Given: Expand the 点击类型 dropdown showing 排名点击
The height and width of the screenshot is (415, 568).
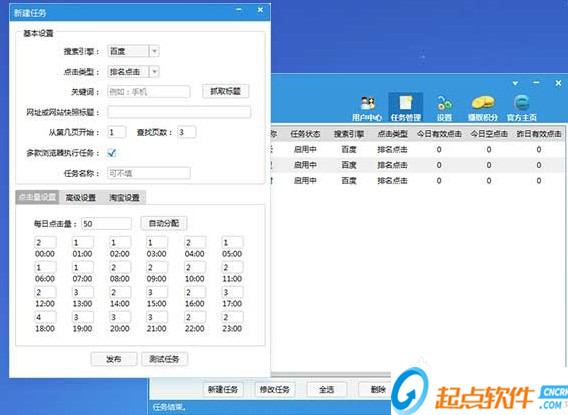Looking at the screenshot, I should (x=154, y=72).
